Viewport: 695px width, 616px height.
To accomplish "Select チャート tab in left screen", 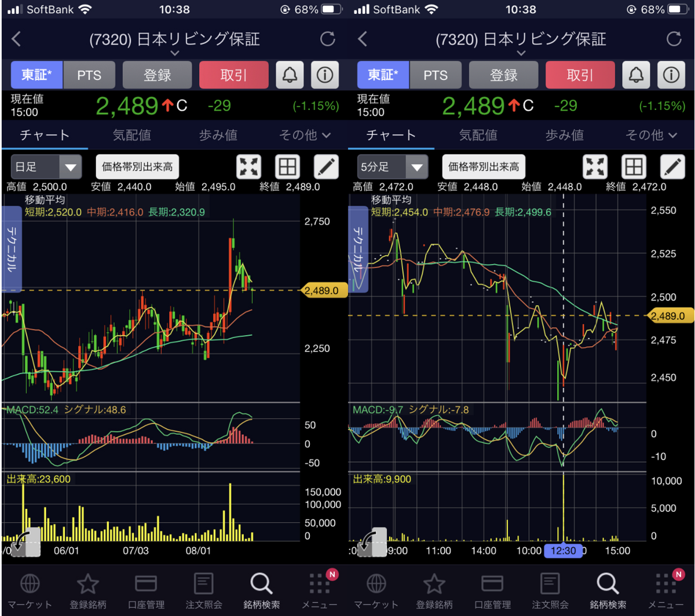I will (x=45, y=135).
